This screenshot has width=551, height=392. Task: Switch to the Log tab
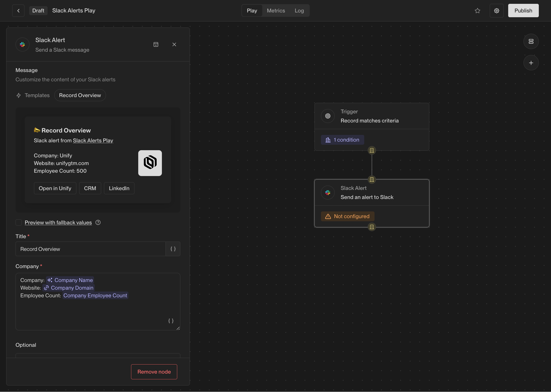tap(299, 11)
